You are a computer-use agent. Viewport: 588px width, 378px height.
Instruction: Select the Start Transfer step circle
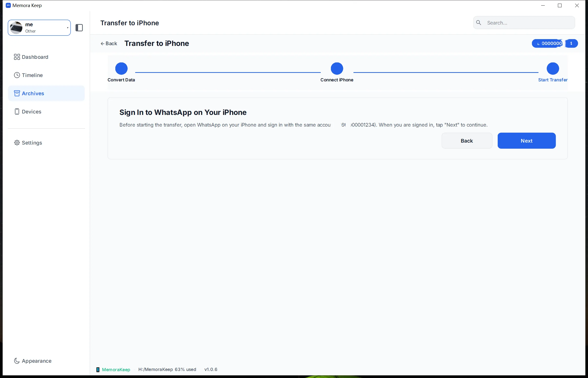click(553, 69)
